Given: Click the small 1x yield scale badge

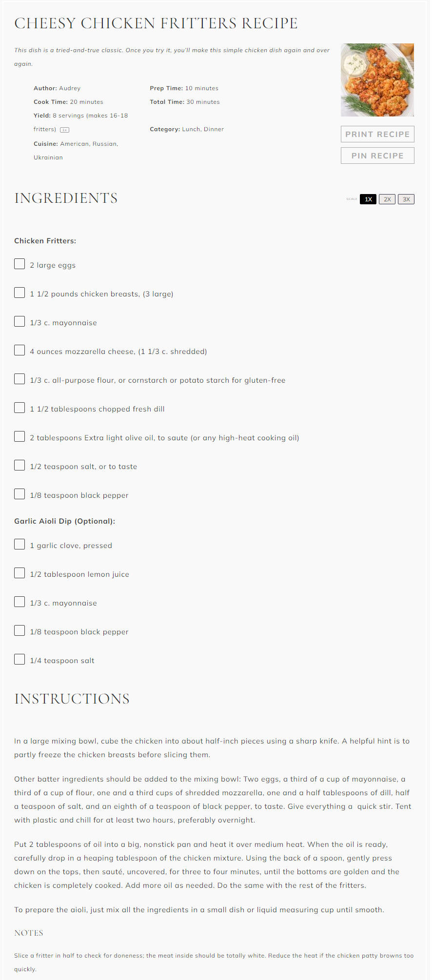Looking at the screenshot, I should point(64,130).
